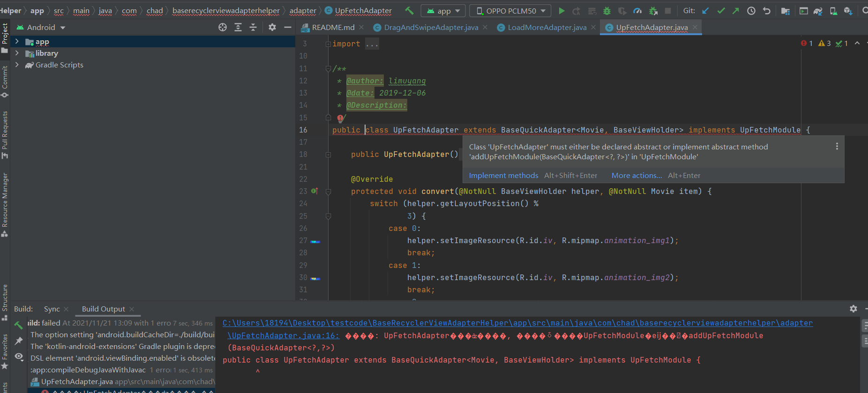Rerun build with green hammer icon
868x393 pixels.
click(19, 325)
